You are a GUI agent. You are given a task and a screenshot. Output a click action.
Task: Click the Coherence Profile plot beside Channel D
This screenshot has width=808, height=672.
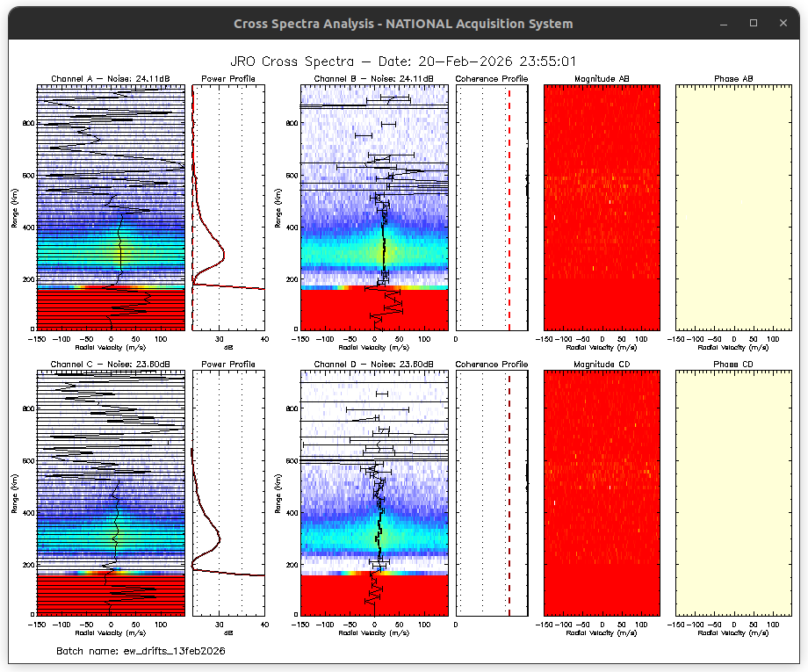(491, 492)
